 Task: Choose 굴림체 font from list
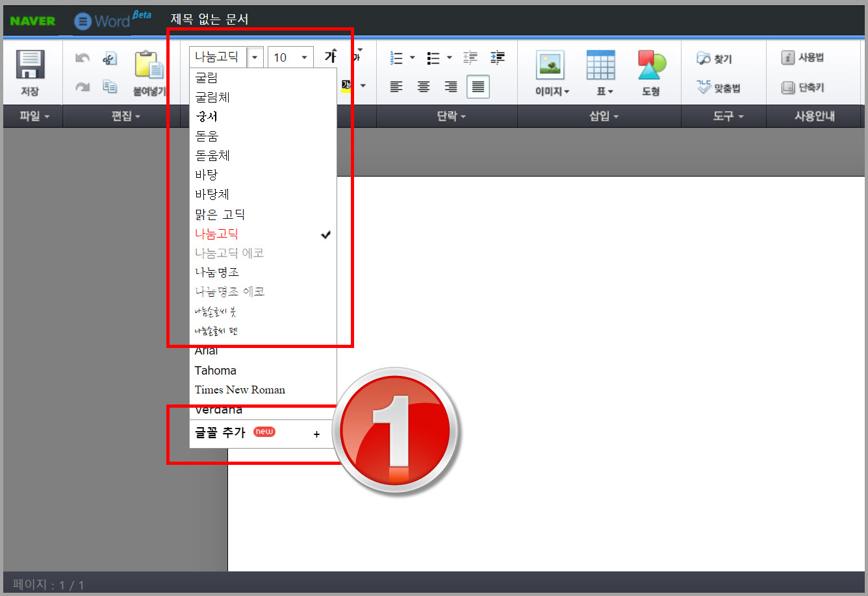[x=263, y=97]
